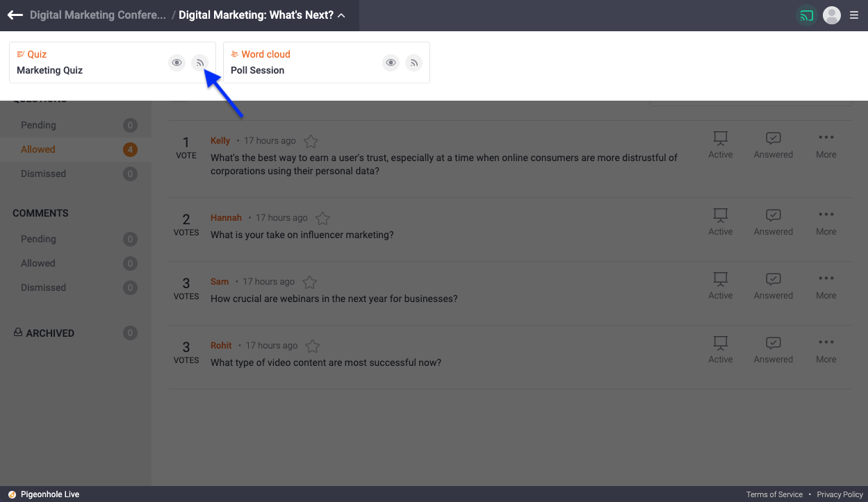Viewport: 868px width, 502px height.
Task: Toggle preview eye for Poll Session
Action: [x=391, y=63]
